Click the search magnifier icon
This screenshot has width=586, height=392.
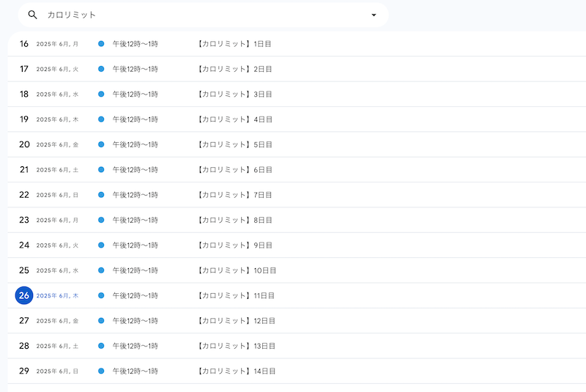pyautogui.click(x=32, y=15)
